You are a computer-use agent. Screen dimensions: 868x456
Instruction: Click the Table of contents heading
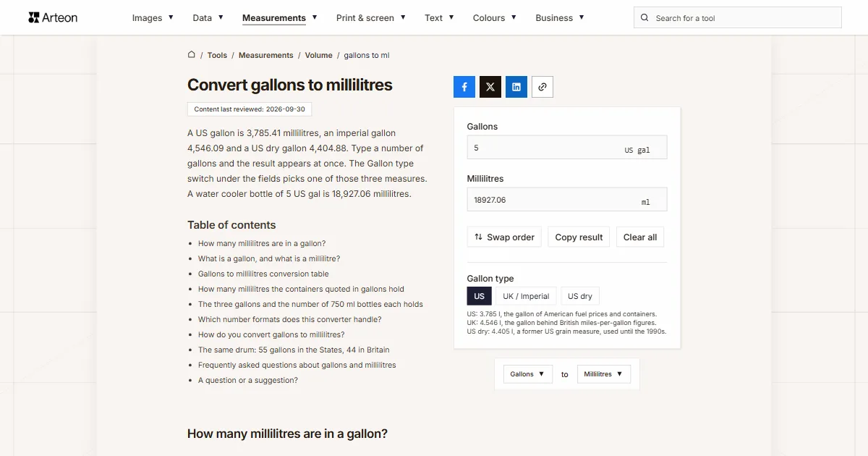(231, 225)
